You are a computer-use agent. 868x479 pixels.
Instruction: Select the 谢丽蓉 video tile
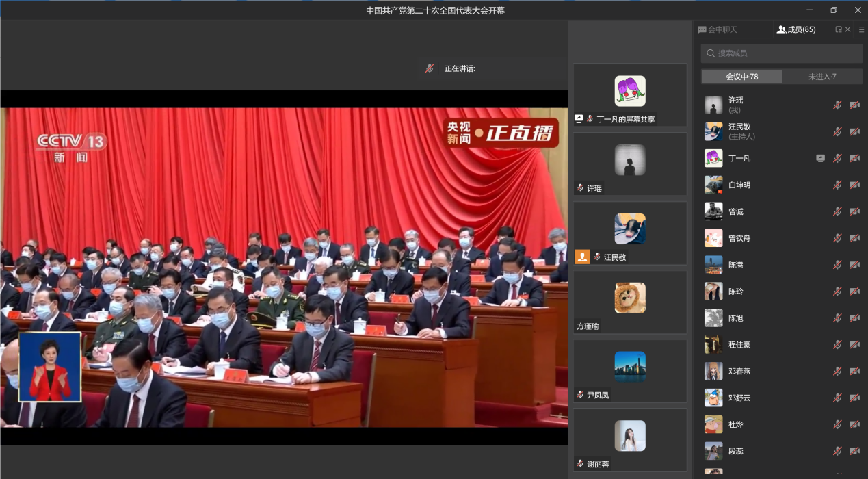point(629,440)
